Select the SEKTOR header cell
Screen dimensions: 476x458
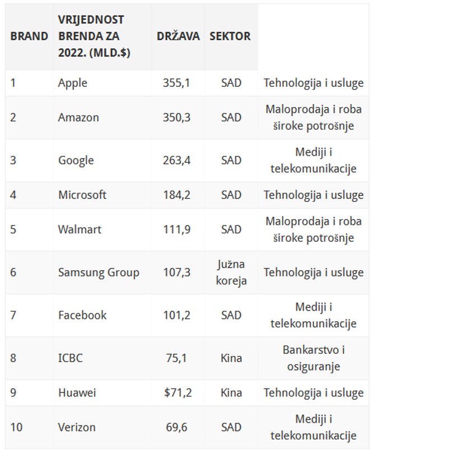(230, 36)
